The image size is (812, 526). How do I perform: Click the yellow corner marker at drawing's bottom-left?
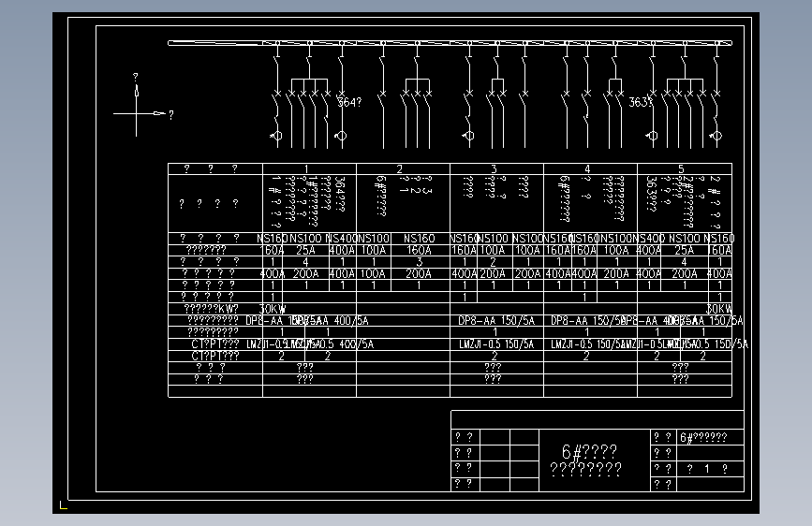[x=63, y=505]
